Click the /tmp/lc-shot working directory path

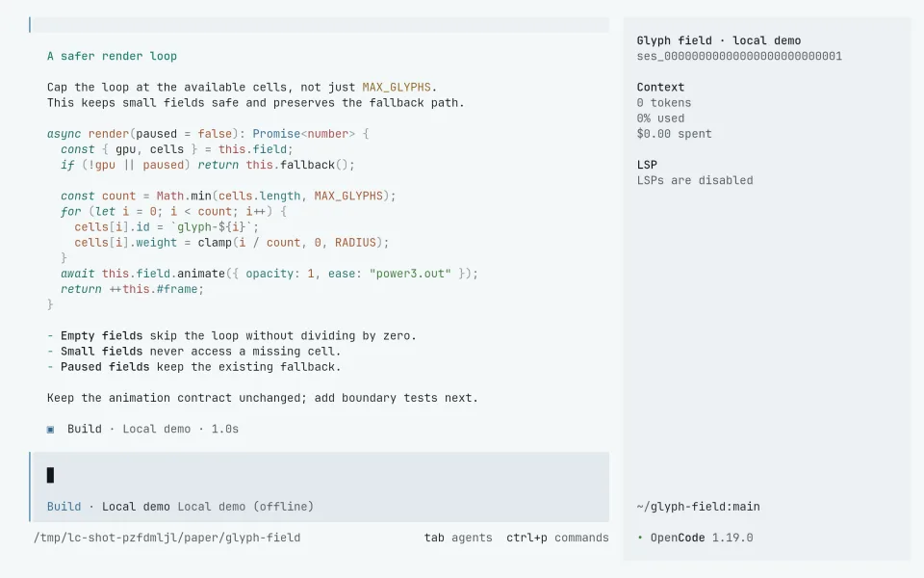coord(167,538)
